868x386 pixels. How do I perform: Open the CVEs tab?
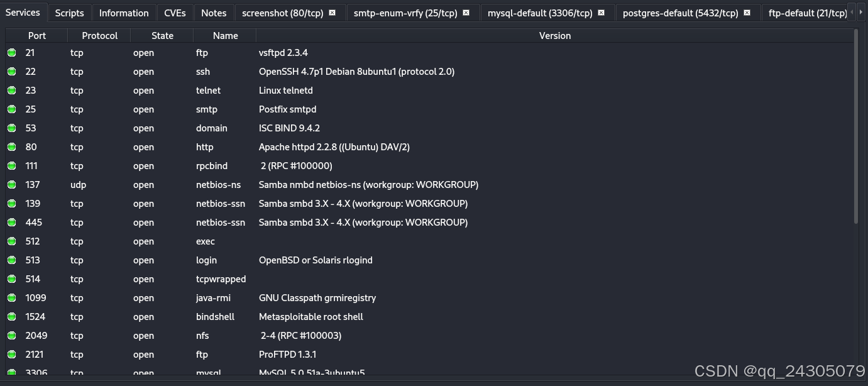(174, 12)
